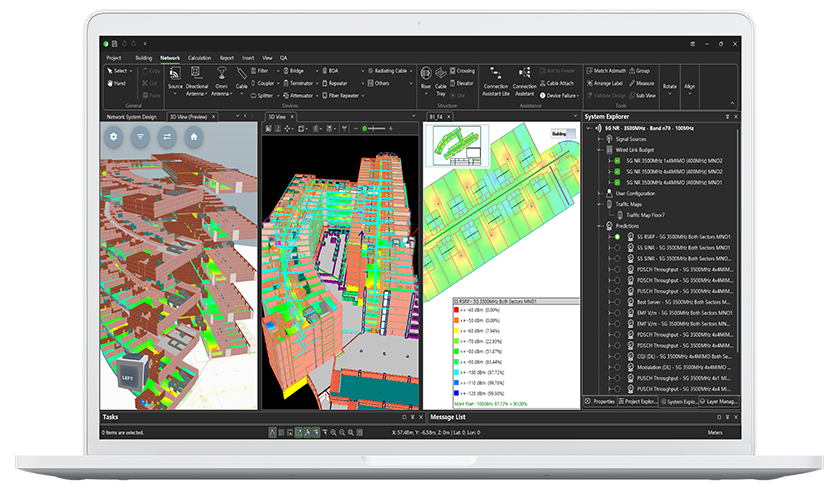Open the Layer Manager panel tab
This screenshot has height=489, width=838.
click(718, 401)
